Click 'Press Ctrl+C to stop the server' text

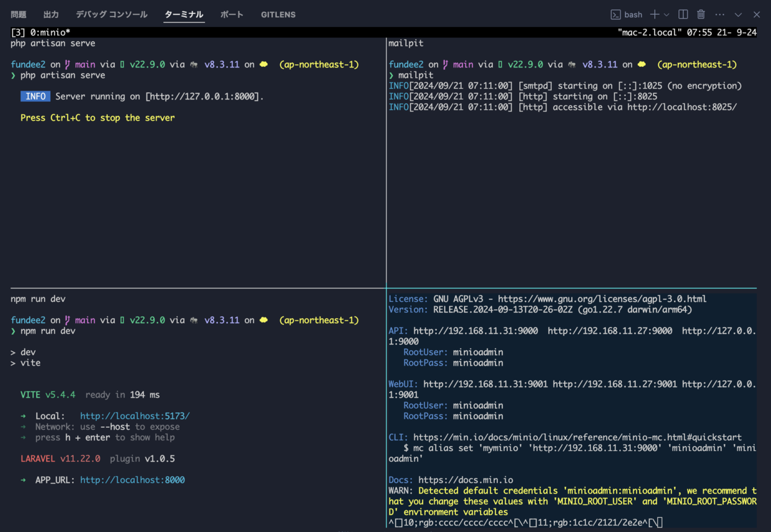(x=98, y=118)
